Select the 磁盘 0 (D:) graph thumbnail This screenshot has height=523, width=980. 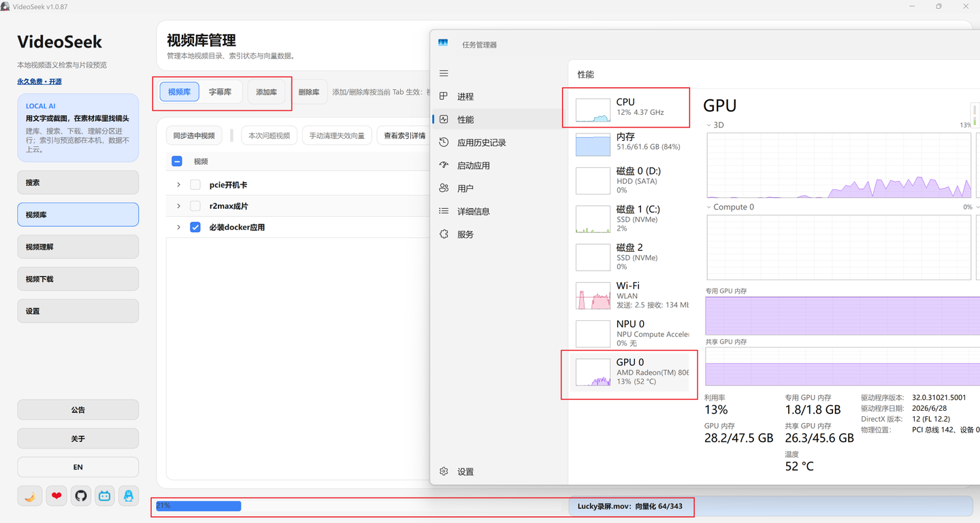(593, 181)
